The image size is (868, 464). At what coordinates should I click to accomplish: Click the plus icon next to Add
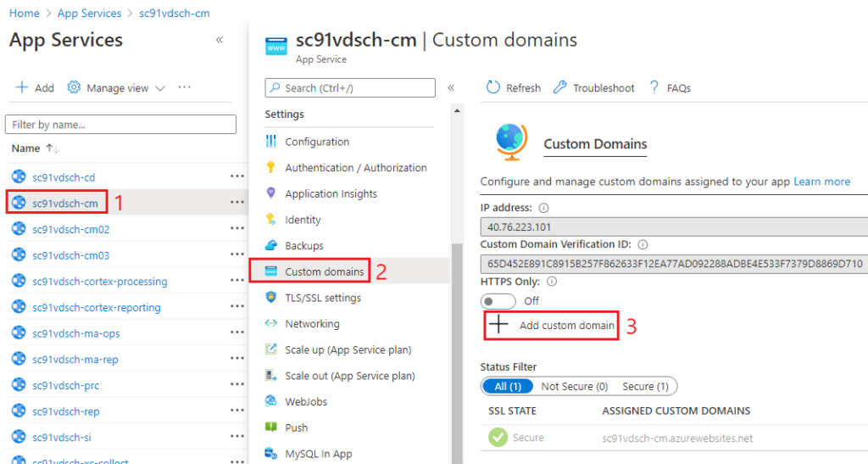[x=21, y=87]
